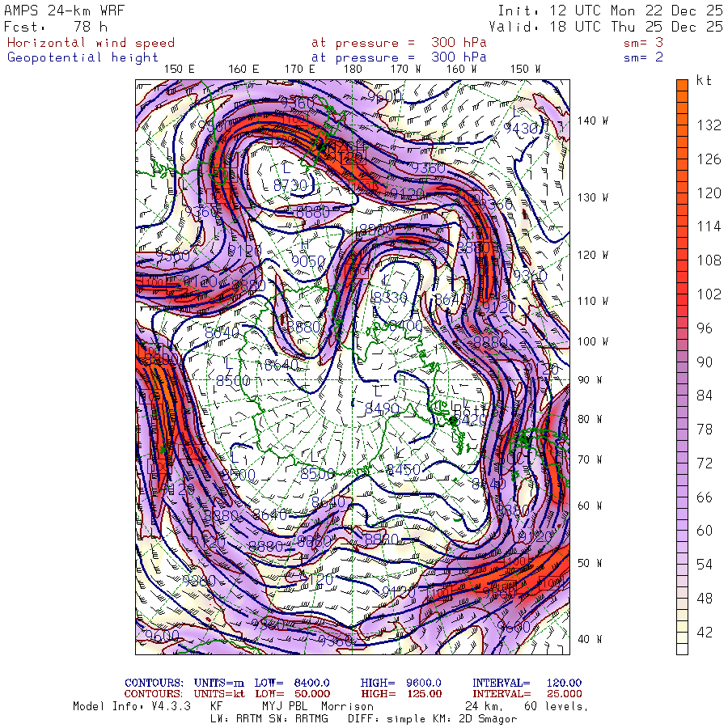The height and width of the screenshot is (728, 728).
Task: Select the blue 'Geopotential height' label
Action: [83, 57]
